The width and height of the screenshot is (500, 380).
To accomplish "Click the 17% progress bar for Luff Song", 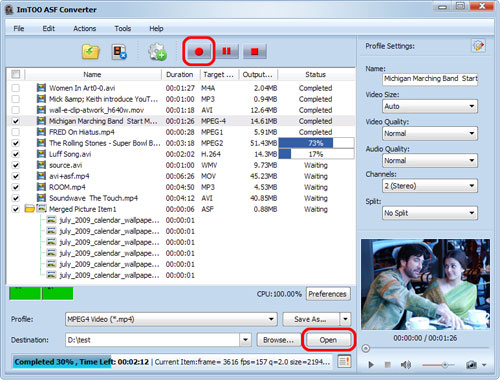I will (x=316, y=154).
